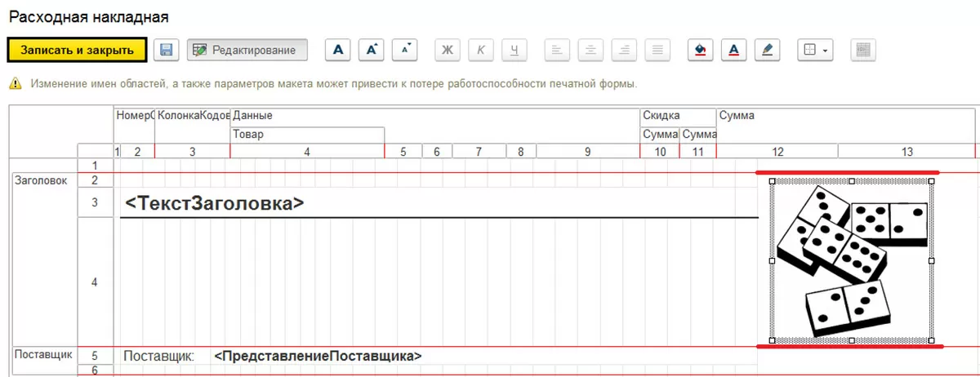Select row header 3
The width and height of the screenshot is (980, 377).
[95, 202]
